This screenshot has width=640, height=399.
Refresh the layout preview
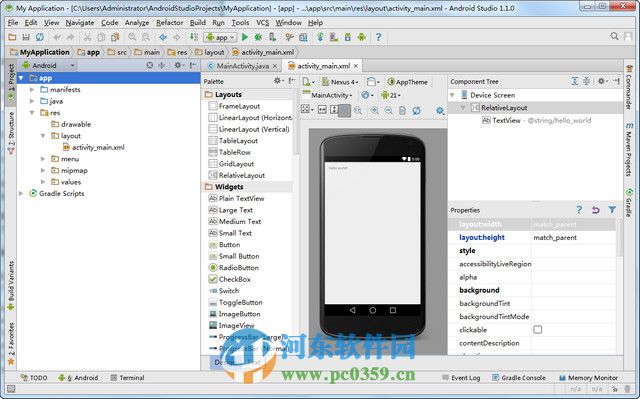coord(416,110)
